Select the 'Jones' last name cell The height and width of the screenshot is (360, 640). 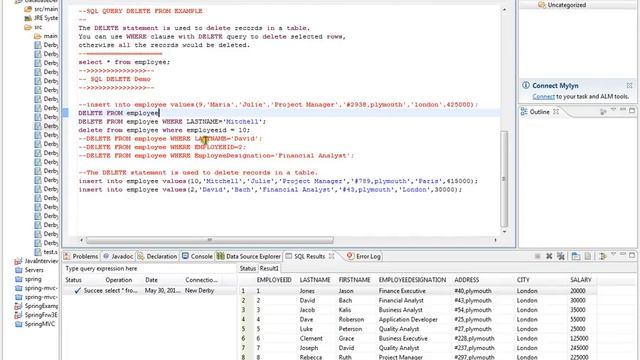[307, 291]
